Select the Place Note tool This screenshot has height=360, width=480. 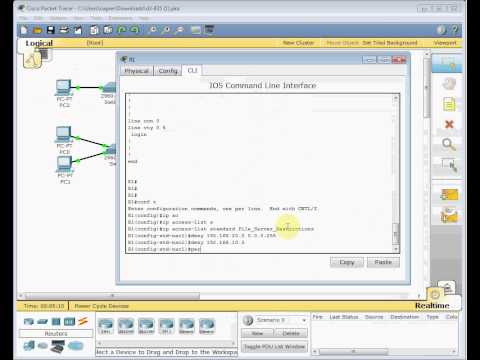[x=449, y=105]
